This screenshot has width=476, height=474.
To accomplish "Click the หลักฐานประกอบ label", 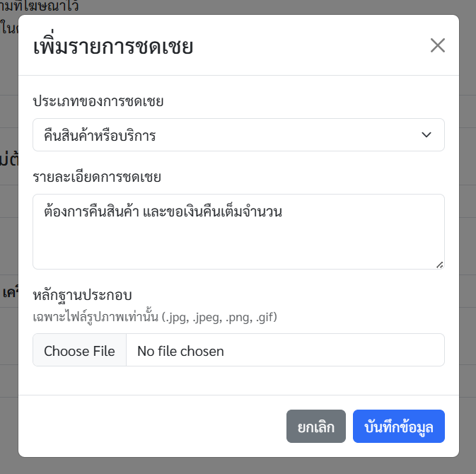I will [x=83, y=294].
